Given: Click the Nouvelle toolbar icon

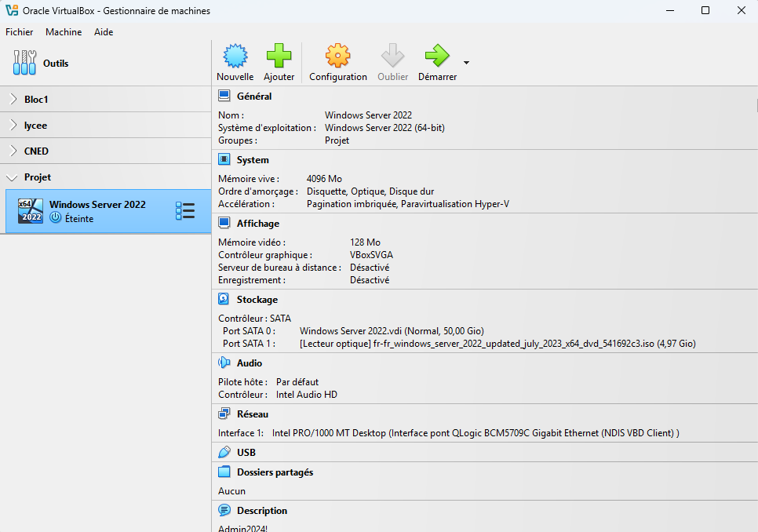Looking at the screenshot, I should 235,56.
